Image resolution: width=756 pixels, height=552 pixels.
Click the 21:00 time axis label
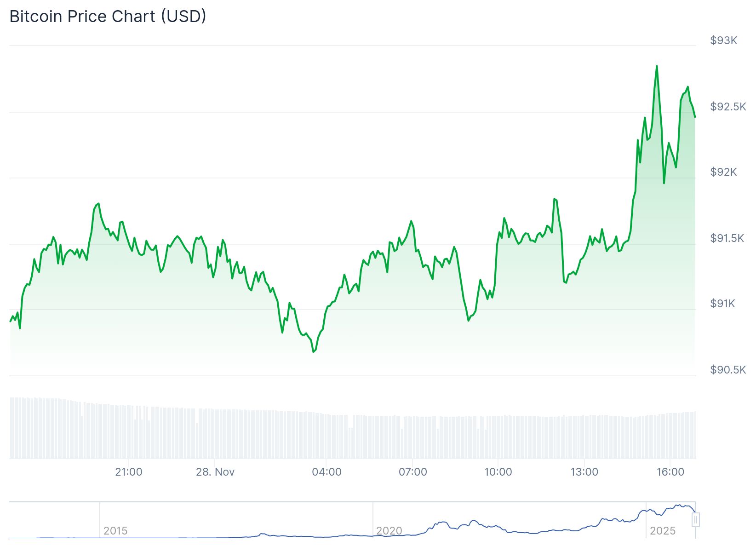[129, 472]
